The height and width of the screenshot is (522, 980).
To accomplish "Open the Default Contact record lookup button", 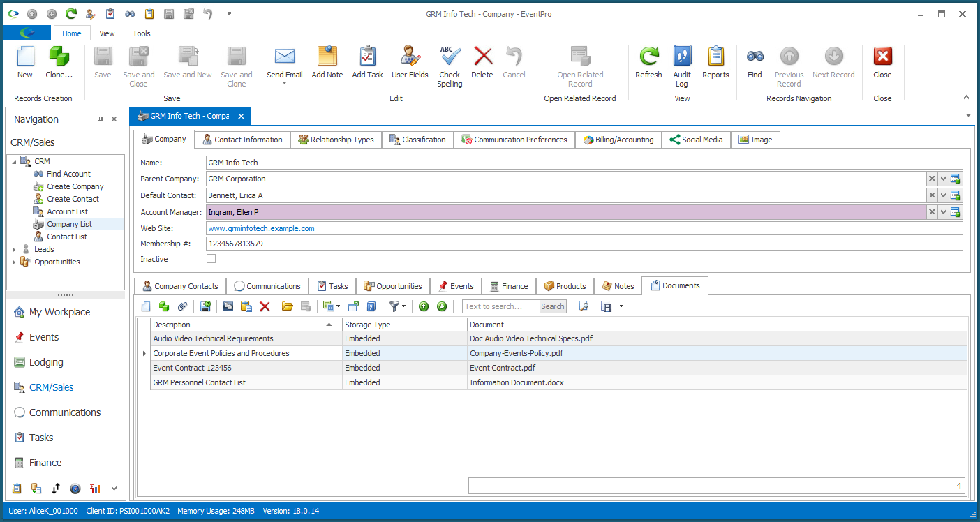I will coord(956,195).
